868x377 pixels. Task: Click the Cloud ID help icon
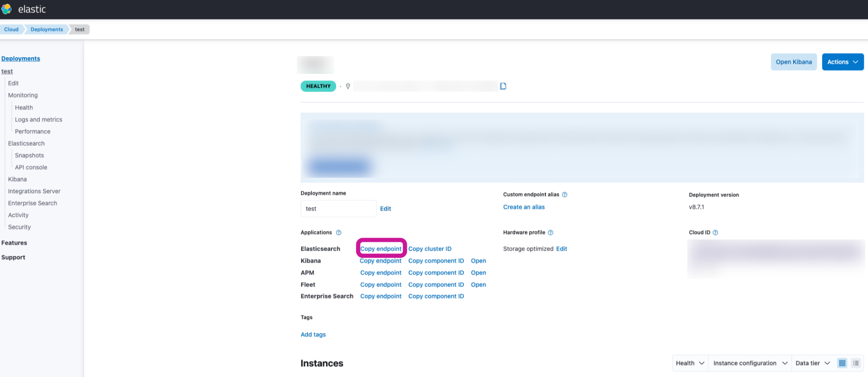tap(715, 232)
